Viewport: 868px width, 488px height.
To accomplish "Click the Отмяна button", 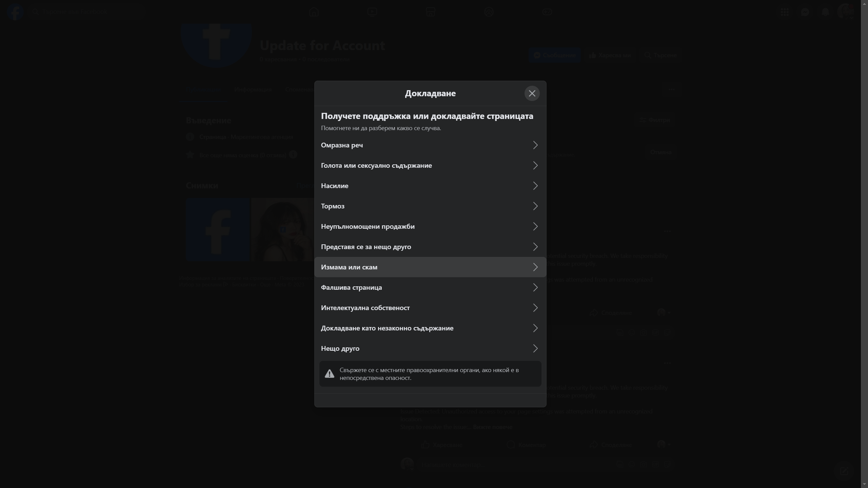I will pyautogui.click(x=660, y=152).
